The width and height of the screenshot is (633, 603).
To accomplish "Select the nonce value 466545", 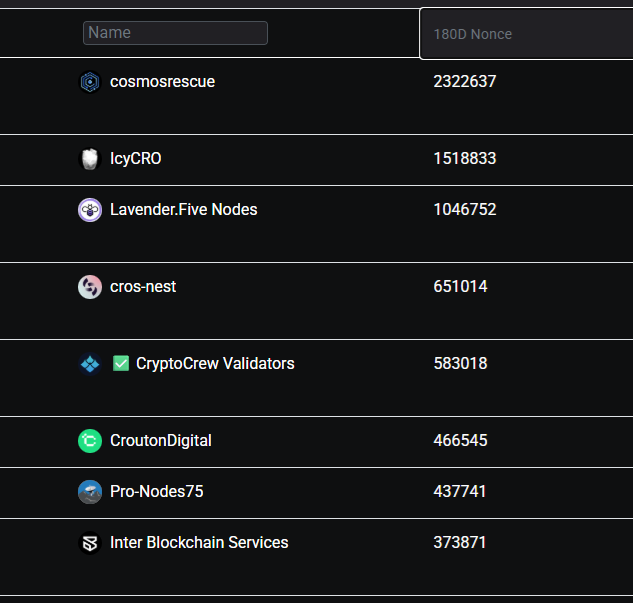I will coord(460,441).
